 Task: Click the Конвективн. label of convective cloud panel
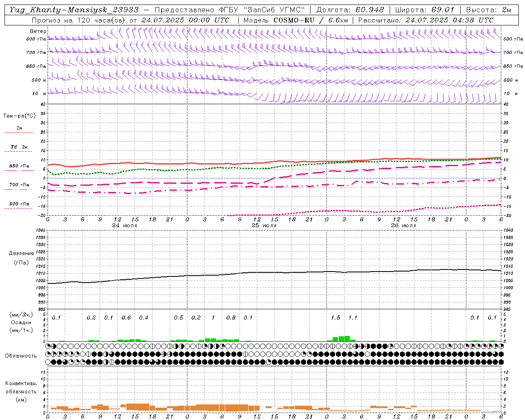point(21,383)
